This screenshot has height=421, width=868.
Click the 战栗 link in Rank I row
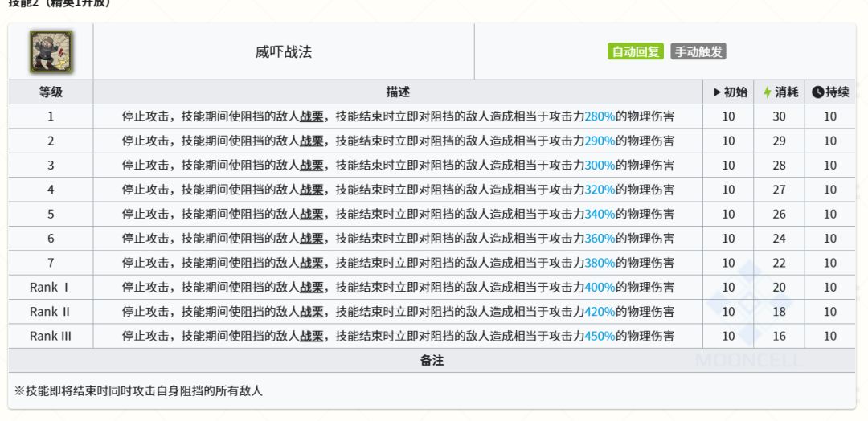(x=312, y=287)
